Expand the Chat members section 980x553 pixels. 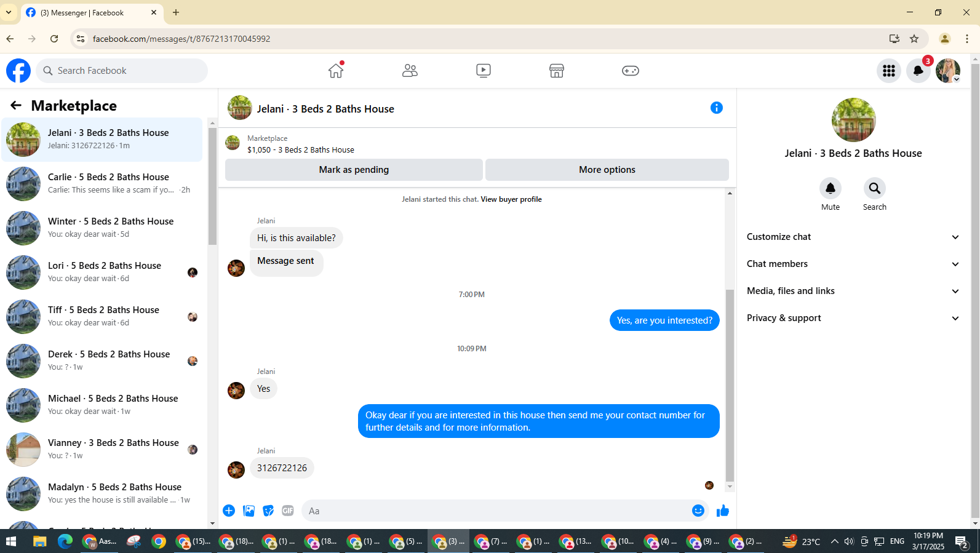(x=853, y=264)
